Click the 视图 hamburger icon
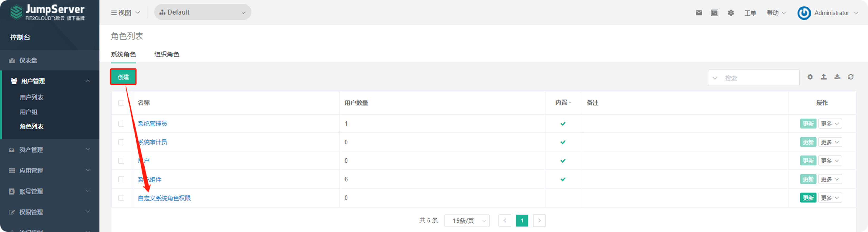The image size is (868, 232). tap(114, 13)
